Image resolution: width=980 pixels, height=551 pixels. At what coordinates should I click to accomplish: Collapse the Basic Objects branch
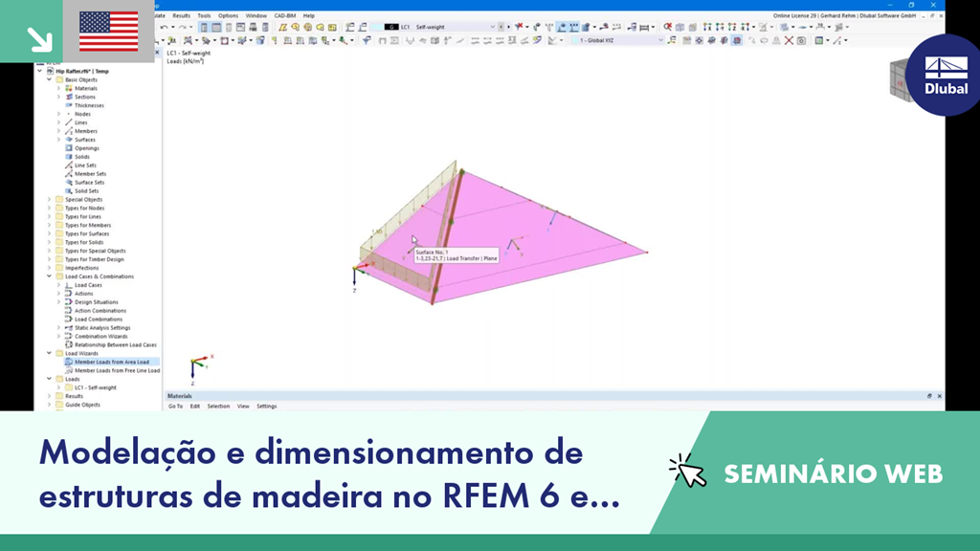tap(50, 77)
